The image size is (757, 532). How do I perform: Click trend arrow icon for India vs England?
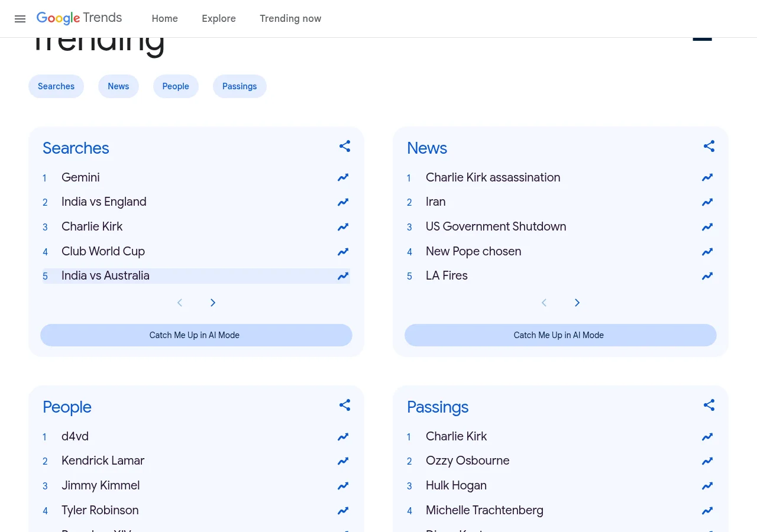(x=343, y=202)
